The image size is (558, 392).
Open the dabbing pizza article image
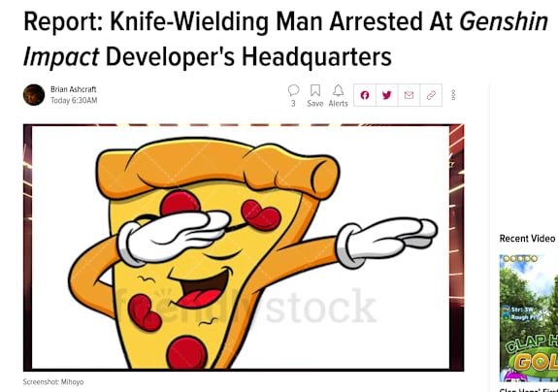[x=244, y=247]
